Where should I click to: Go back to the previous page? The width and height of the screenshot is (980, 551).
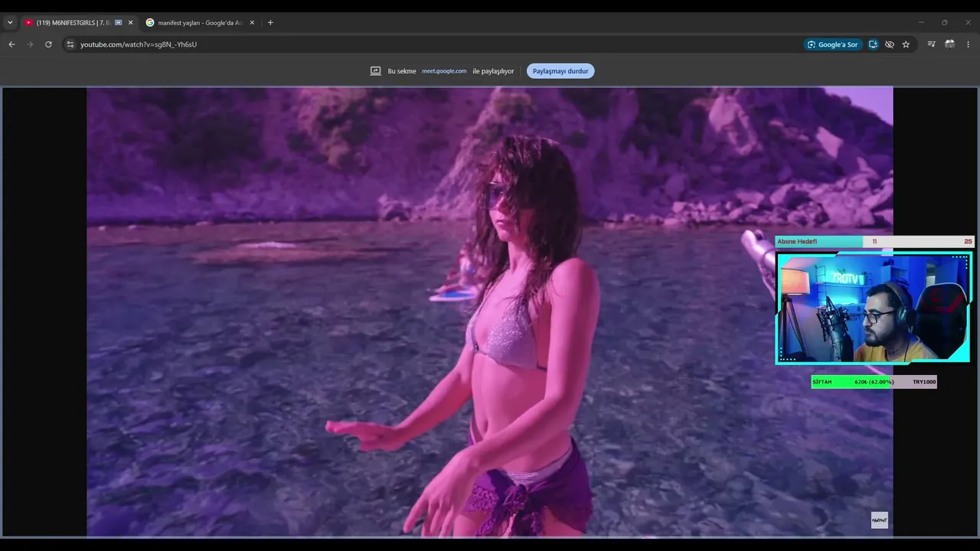point(11,44)
